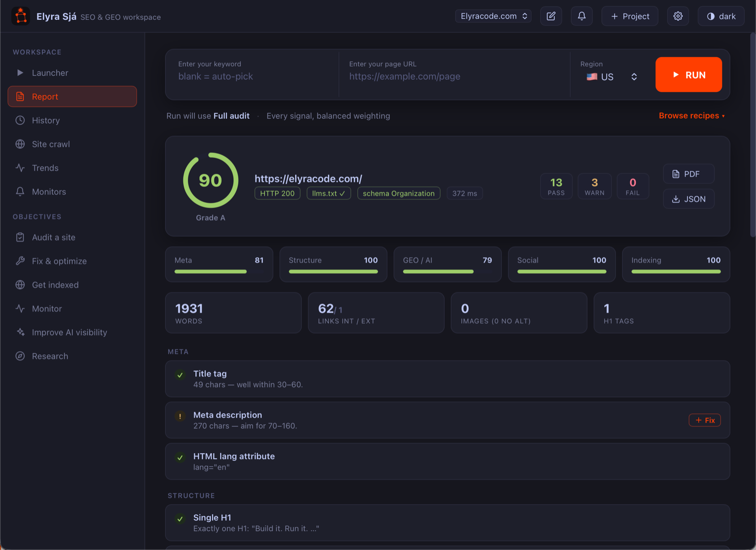Open the Elyracode.com project dropdown
This screenshot has width=756, height=550.
click(493, 16)
